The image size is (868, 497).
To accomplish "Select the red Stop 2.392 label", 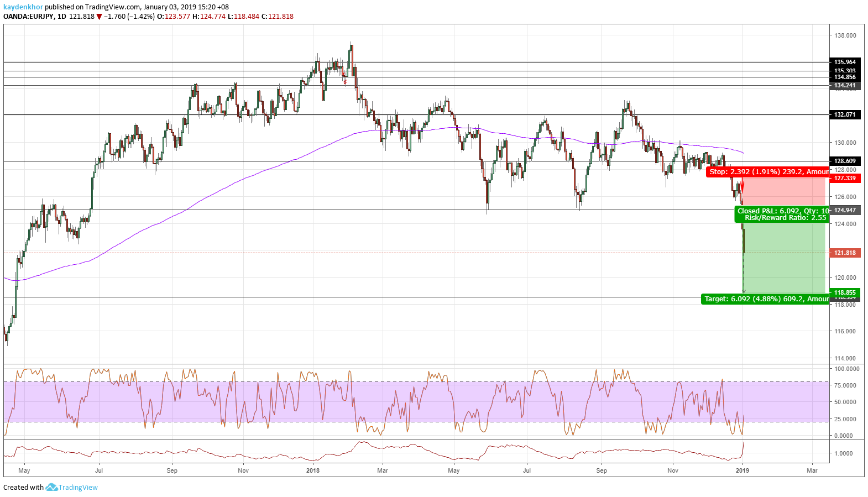I will [x=767, y=172].
